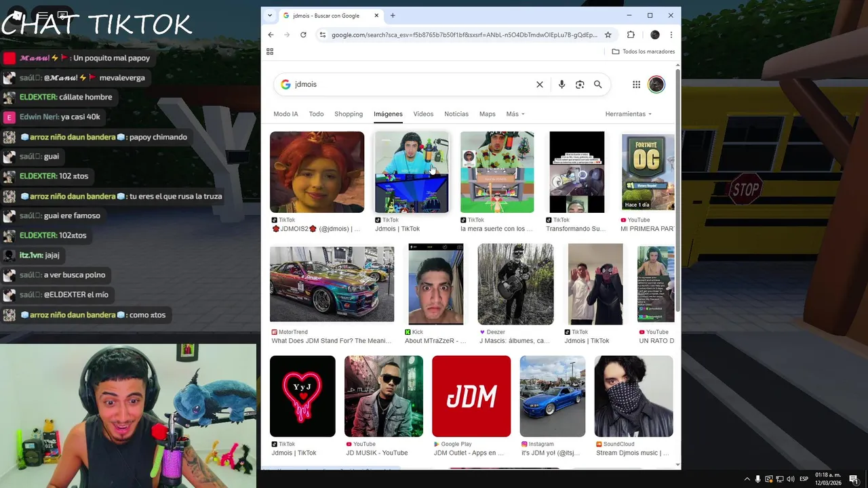Open the Deezer J Mascis guitarist image
868x488 pixels.
tap(515, 284)
